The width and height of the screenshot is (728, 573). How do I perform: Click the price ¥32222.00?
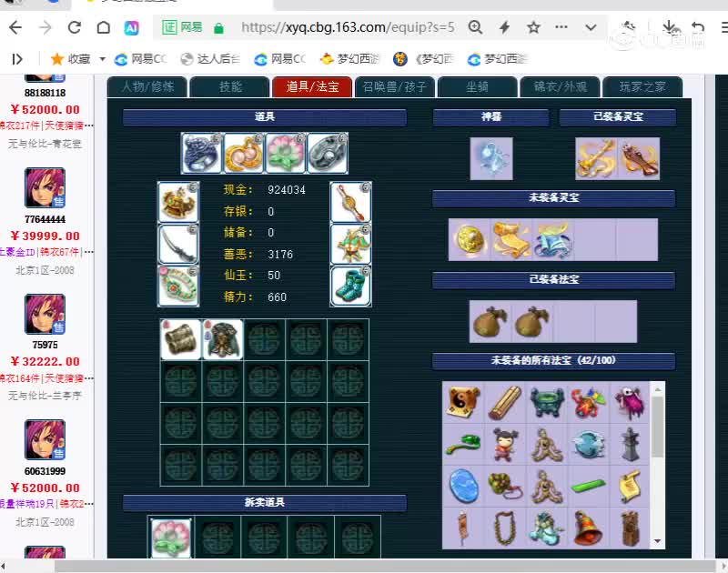[45, 361]
